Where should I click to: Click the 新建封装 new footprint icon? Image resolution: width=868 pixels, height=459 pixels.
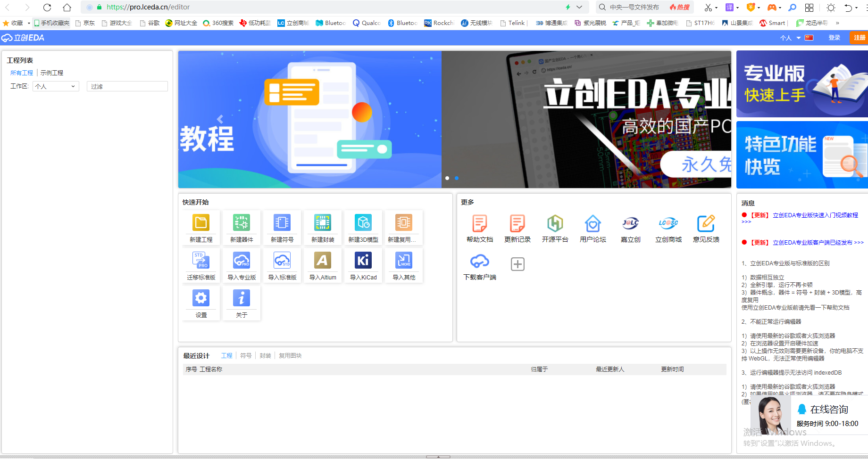[x=323, y=222]
